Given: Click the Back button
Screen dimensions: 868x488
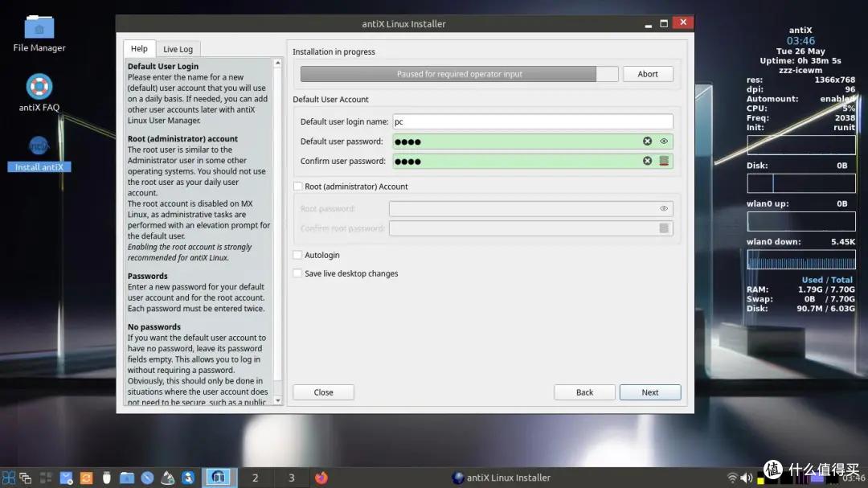Looking at the screenshot, I should (x=584, y=392).
